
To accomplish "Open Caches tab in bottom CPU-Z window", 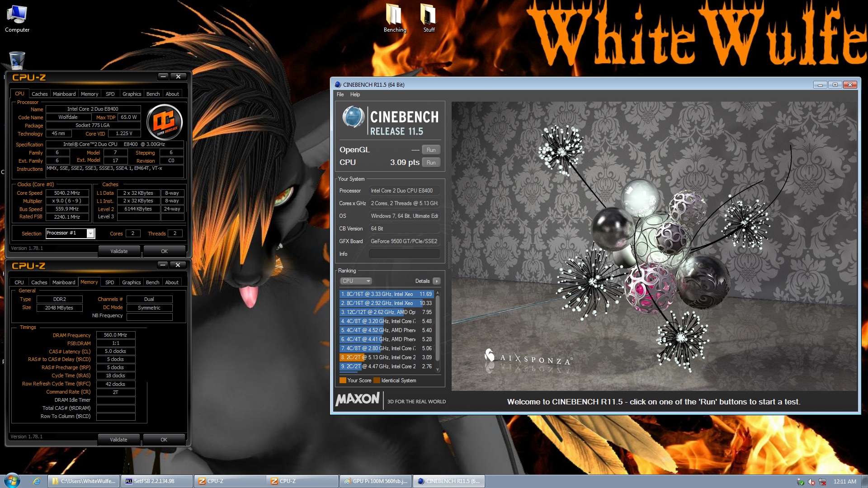I will [39, 282].
